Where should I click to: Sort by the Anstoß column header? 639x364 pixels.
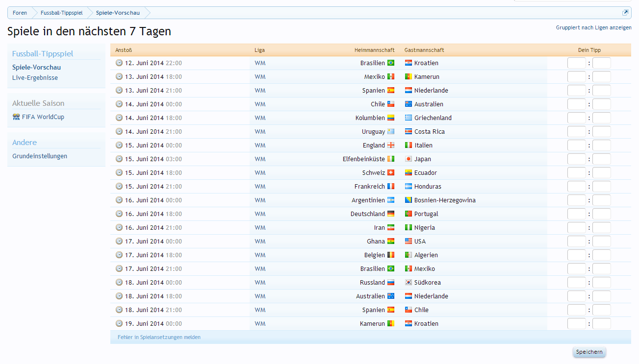[x=124, y=50]
